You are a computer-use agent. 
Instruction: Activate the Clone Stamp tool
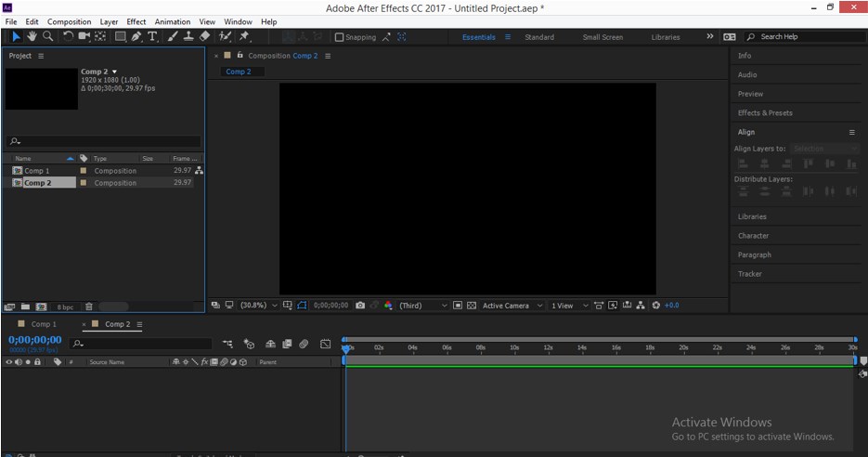coord(188,36)
